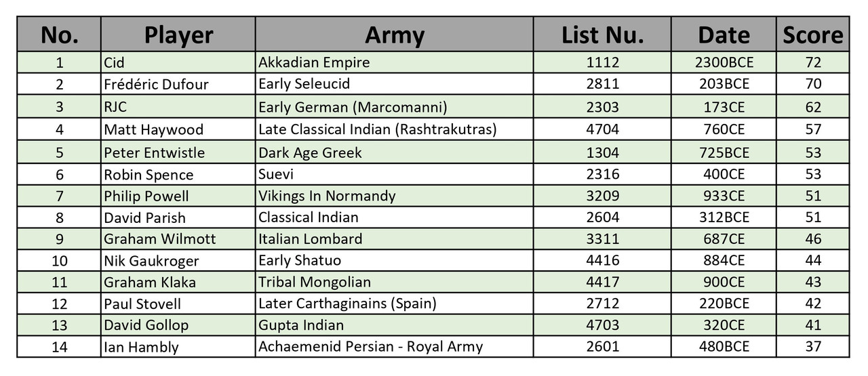Select the Score column header
Image resolution: width=868 pixels, height=376 pixels.
click(813, 35)
